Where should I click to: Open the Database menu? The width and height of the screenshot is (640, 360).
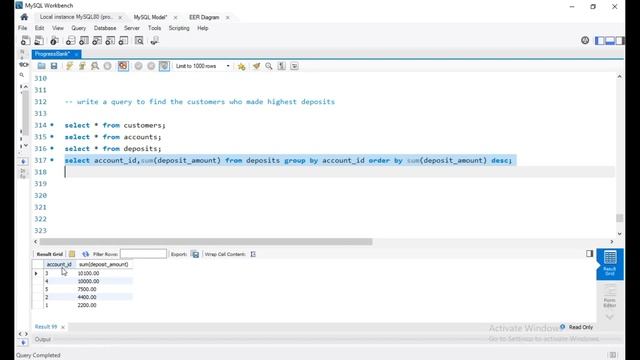click(x=105, y=28)
